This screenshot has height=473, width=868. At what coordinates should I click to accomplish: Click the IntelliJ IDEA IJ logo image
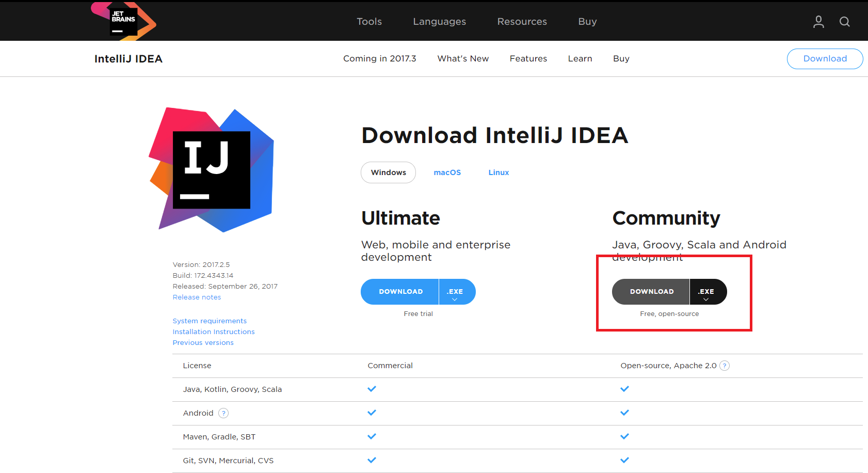(212, 169)
